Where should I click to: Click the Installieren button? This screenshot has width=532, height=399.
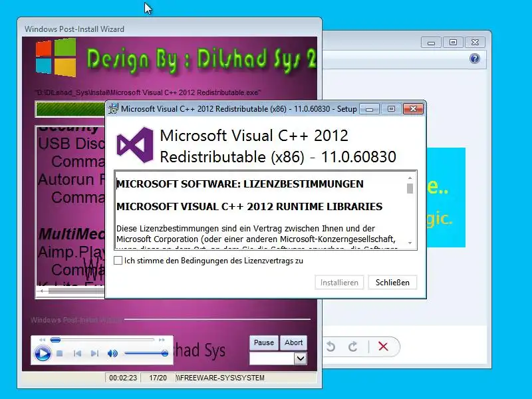click(339, 282)
